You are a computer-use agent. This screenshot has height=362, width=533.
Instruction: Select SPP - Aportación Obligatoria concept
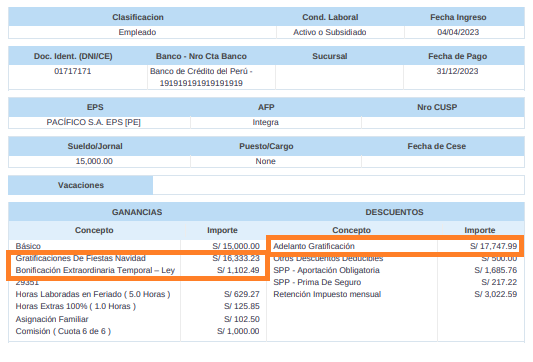[326, 270]
